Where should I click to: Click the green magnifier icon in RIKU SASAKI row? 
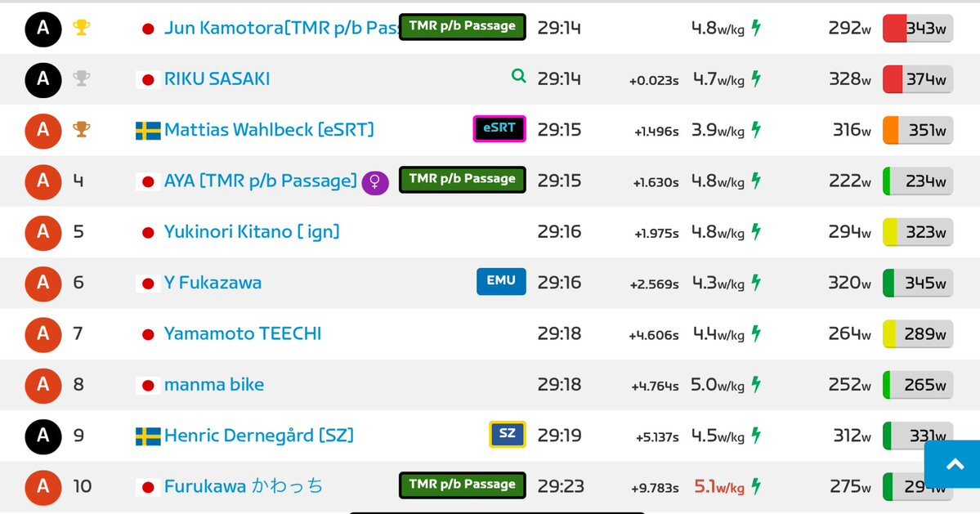click(519, 76)
